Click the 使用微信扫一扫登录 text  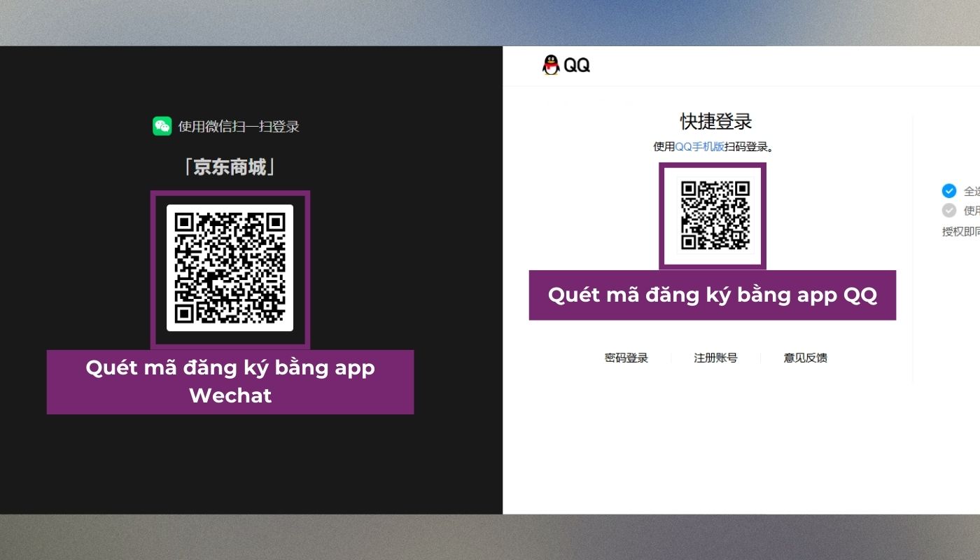[x=239, y=127]
